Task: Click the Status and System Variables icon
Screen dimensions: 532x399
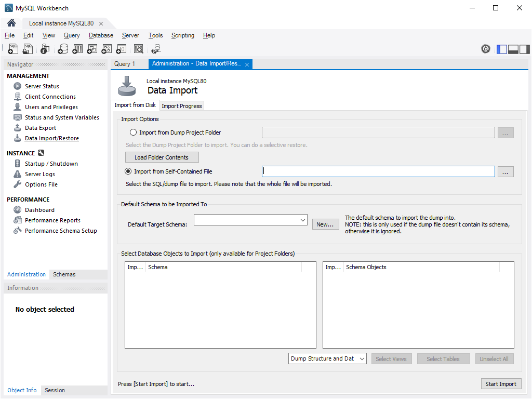Action: pyautogui.click(x=17, y=117)
